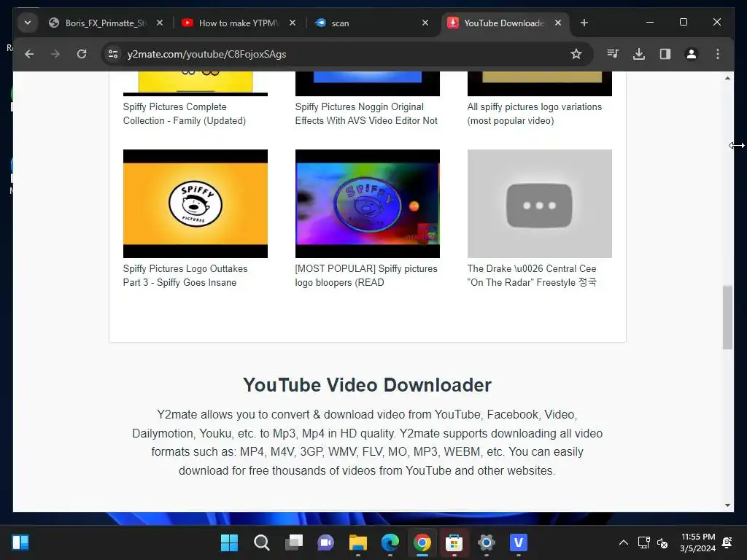Open Chrome downloads icon
The width and height of the screenshot is (747, 560).
point(639,54)
